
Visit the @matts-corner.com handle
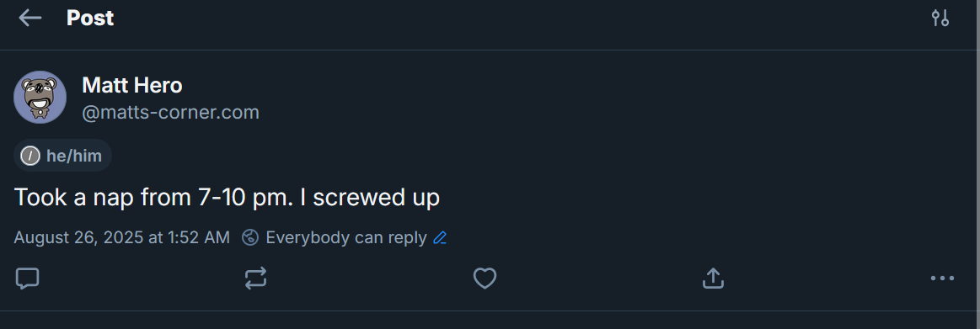click(x=170, y=113)
